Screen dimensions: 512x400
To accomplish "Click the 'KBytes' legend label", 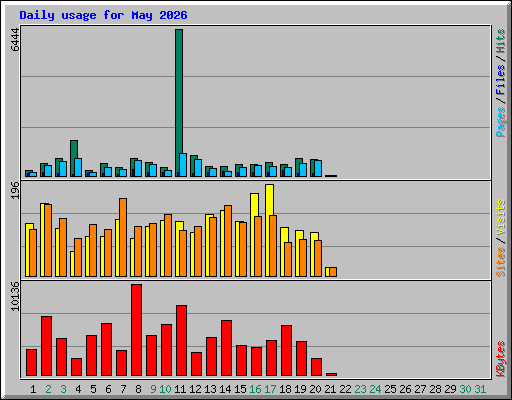I will tap(500, 359).
